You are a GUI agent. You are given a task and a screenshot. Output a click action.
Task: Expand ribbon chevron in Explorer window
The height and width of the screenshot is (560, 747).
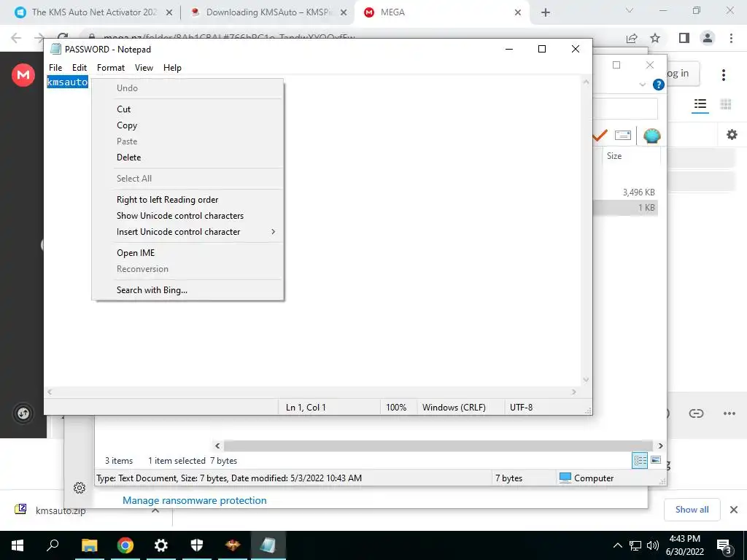pos(642,85)
